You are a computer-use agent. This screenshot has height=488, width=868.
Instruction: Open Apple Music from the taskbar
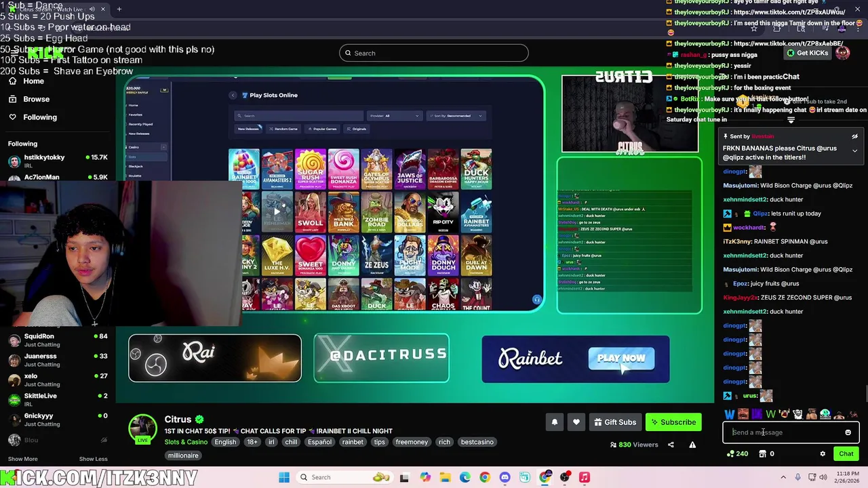click(x=585, y=477)
